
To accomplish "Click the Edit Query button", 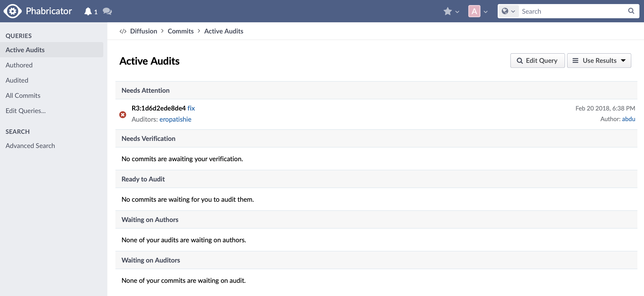I will tap(537, 60).
